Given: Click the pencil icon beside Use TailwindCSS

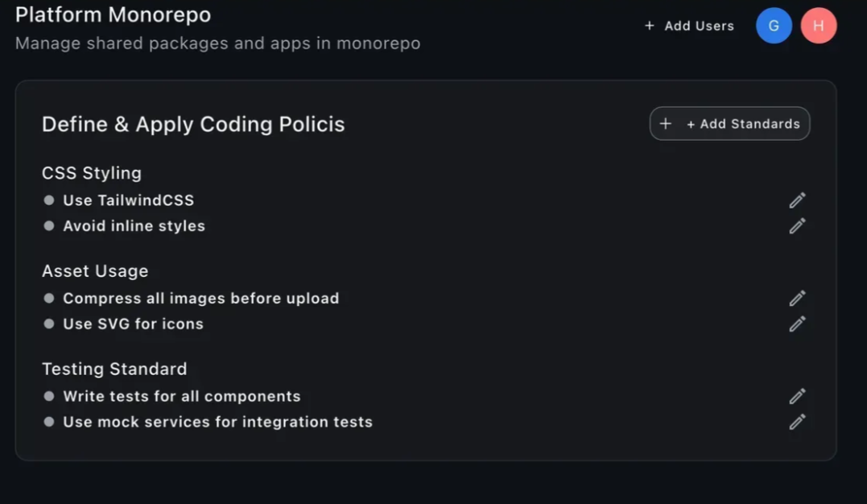Looking at the screenshot, I should point(797,200).
